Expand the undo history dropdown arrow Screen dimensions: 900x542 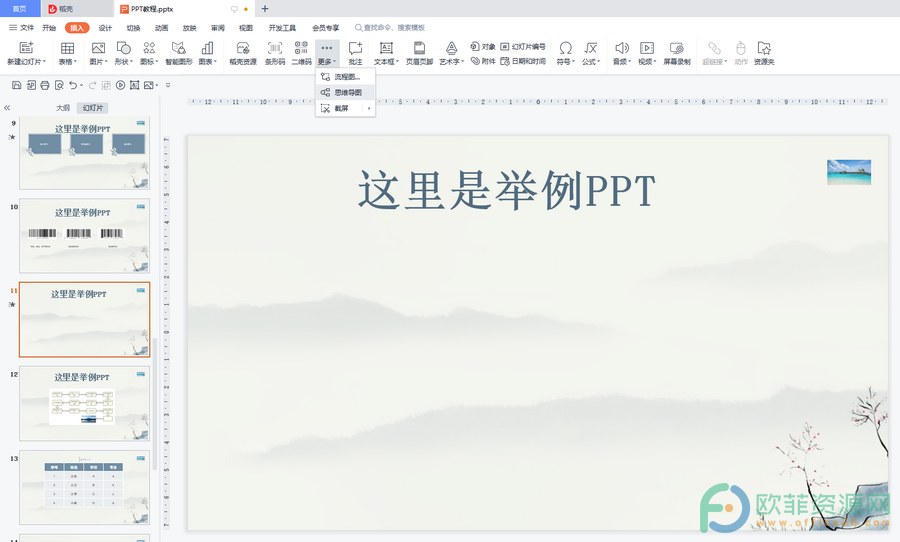pyautogui.click(x=82, y=86)
